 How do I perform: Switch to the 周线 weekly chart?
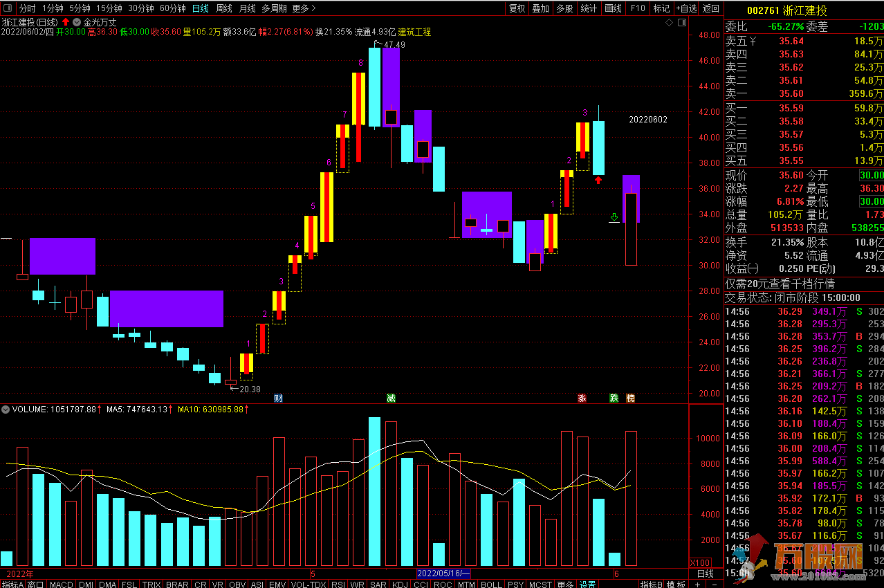[x=224, y=8]
